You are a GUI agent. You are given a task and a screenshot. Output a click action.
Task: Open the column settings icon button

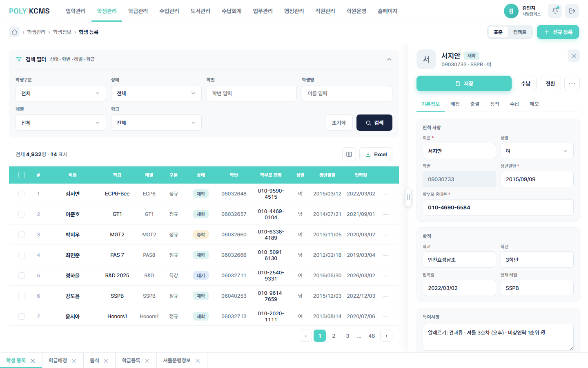pos(349,154)
